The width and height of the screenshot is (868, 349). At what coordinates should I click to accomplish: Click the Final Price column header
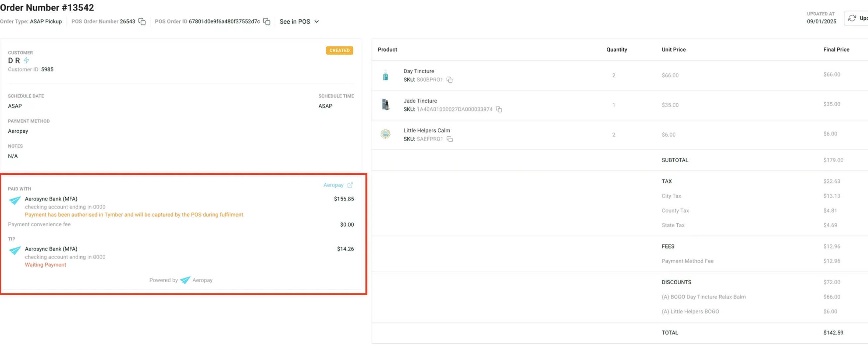pyautogui.click(x=836, y=49)
